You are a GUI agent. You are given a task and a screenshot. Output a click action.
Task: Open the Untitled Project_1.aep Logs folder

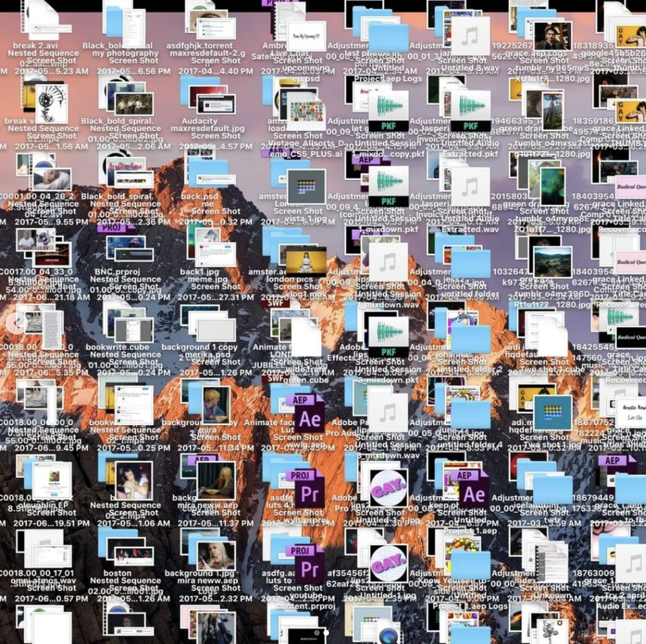[470, 565]
